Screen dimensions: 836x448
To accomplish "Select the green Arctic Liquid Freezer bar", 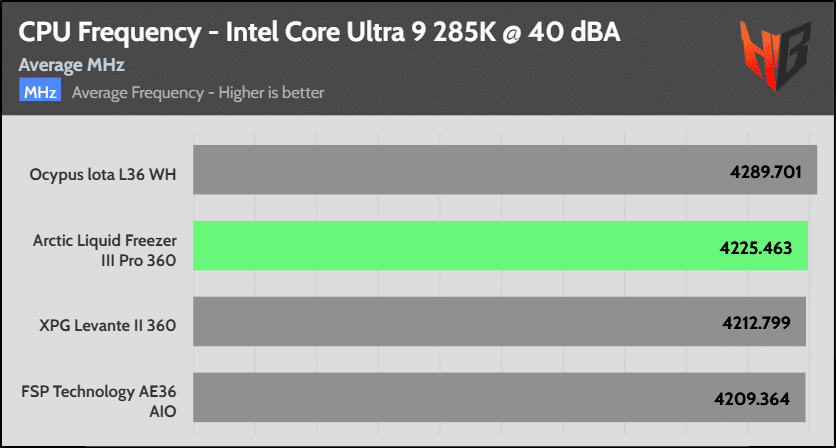I will click(x=500, y=245).
